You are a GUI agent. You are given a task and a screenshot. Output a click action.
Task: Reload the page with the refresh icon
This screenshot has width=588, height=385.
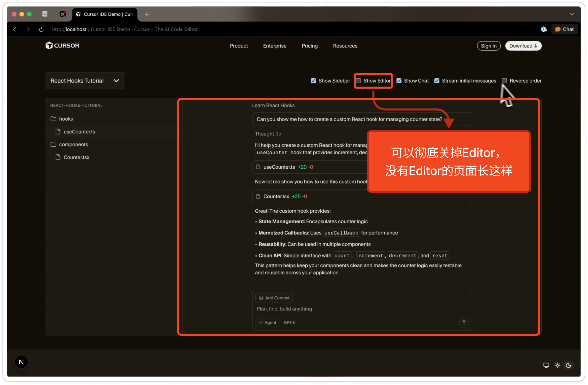tap(41, 29)
